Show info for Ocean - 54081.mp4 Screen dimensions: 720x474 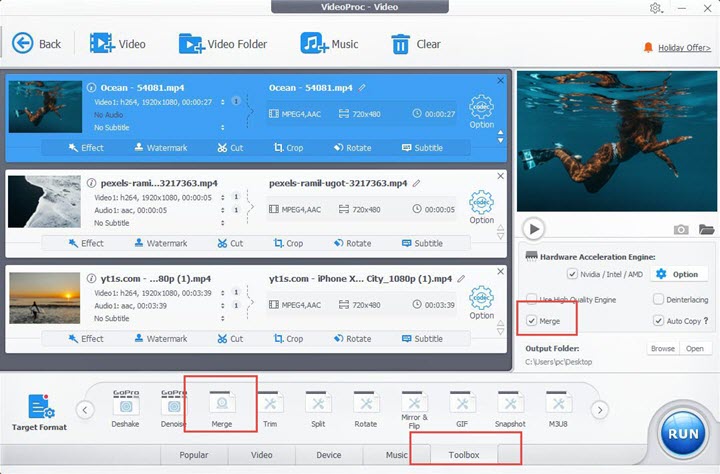tap(91, 87)
